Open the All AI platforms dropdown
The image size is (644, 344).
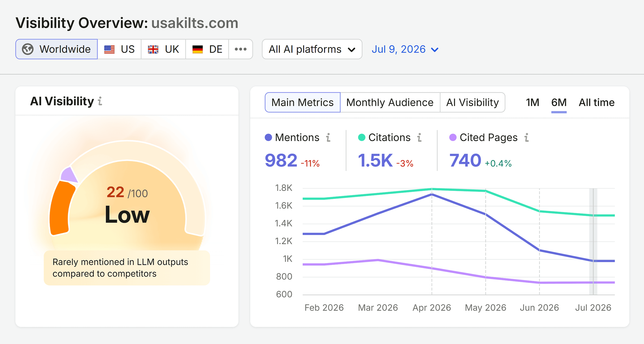click(312, 49)
